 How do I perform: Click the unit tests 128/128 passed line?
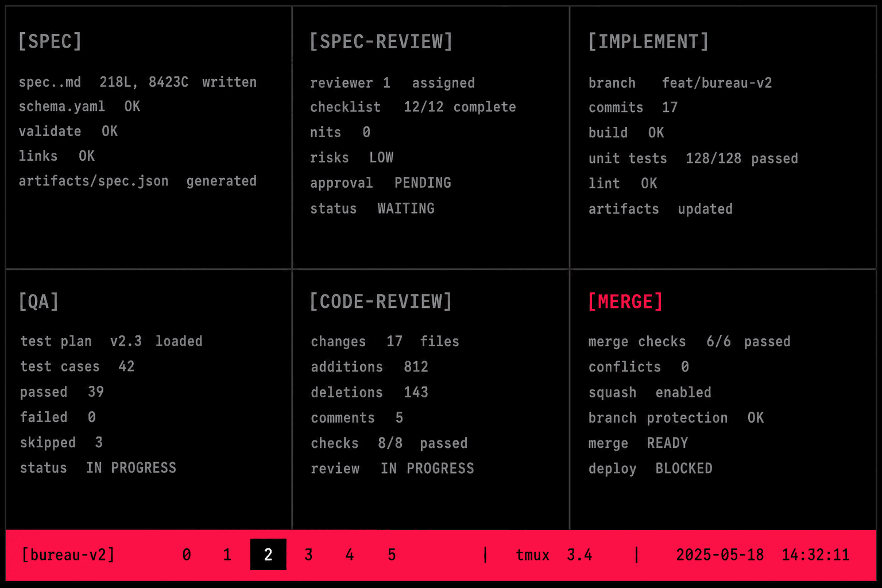pyautogui.click(x=693, y=158)
